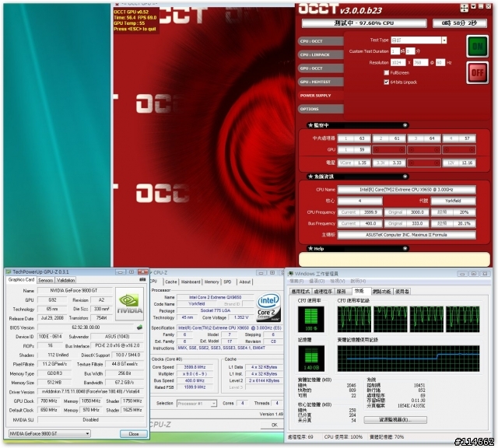The image size is (498, 448).
Task: Open the Test Type dropdown in OCCT
Action: (x=444, y=40)
